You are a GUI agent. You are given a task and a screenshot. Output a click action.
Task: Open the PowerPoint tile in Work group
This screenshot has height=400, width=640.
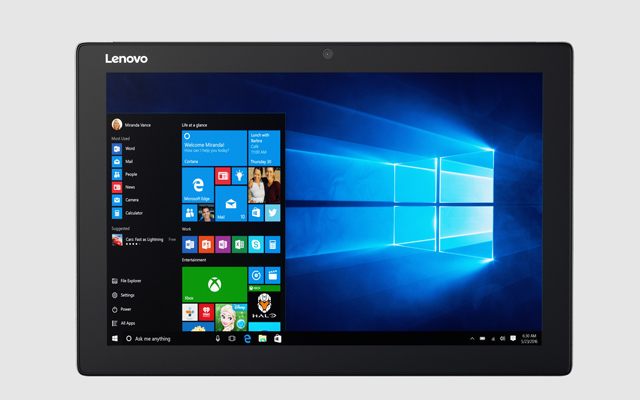[206, 244]
